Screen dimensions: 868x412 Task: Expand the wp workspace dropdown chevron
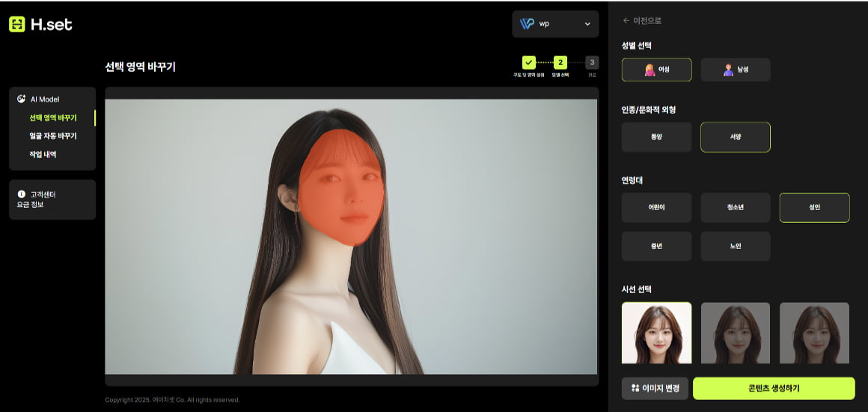pos(587,24)
